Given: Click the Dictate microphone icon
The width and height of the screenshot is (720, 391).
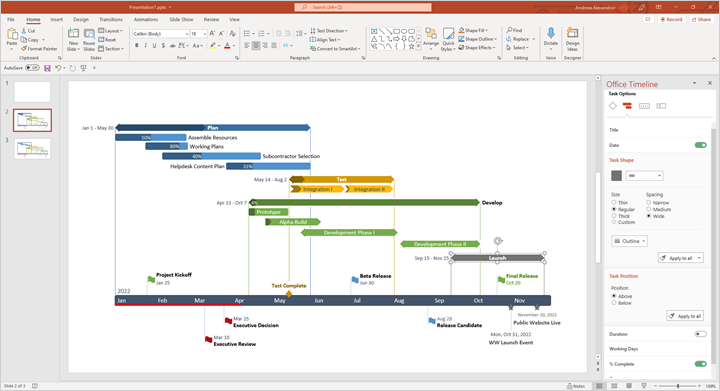Looking at the screenshot, I should [551, 33].
